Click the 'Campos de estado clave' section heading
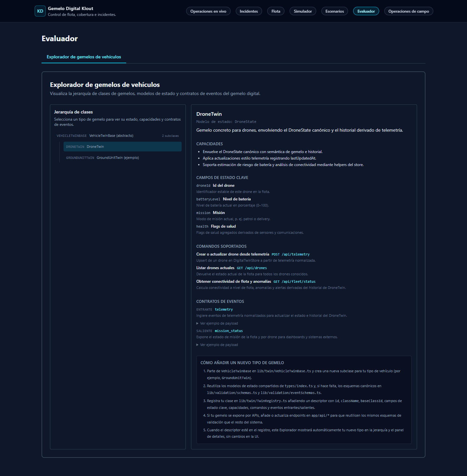 coord(222,178)
